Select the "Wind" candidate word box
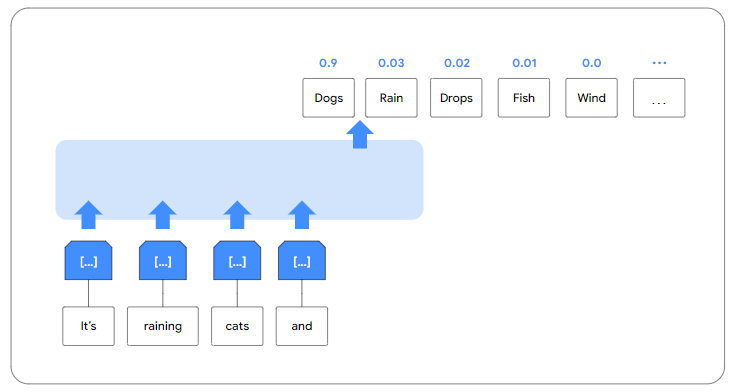The width and height of the screenshot is (741, 392). coord(591,98)
